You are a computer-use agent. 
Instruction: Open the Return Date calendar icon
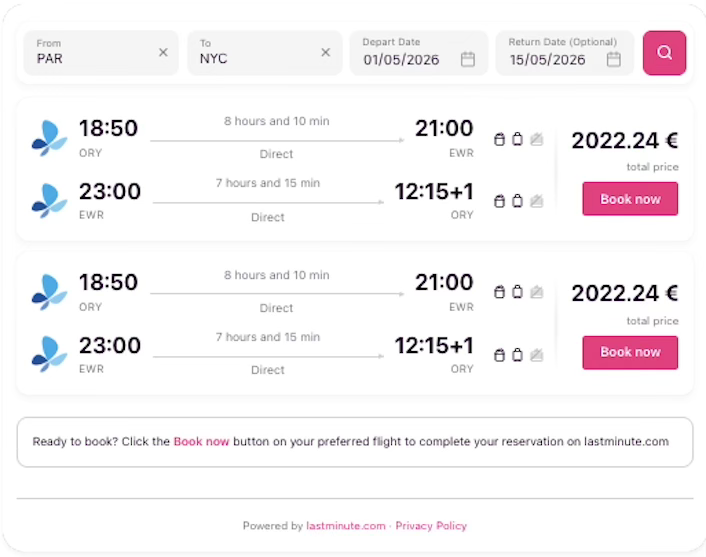(x=614, y=60)
